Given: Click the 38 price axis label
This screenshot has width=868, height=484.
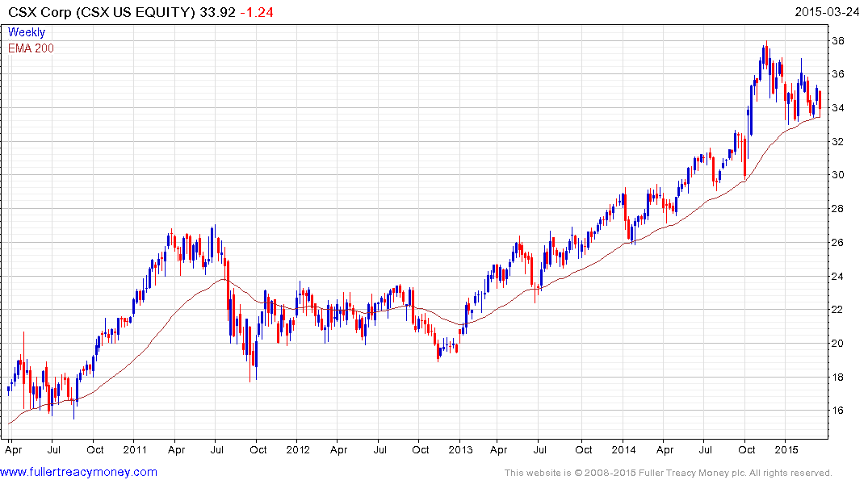Looking at the screenshot, I should tap(837, 41).
